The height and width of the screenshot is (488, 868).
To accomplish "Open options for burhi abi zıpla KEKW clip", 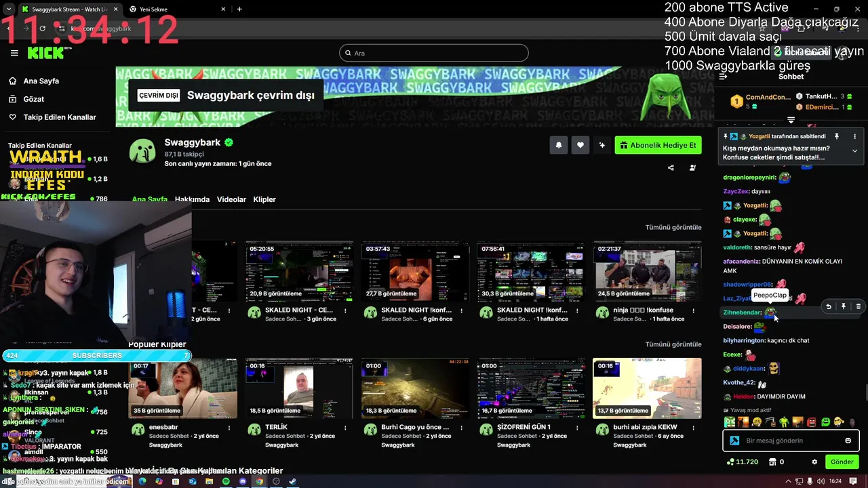I will (x=693, y=428).
